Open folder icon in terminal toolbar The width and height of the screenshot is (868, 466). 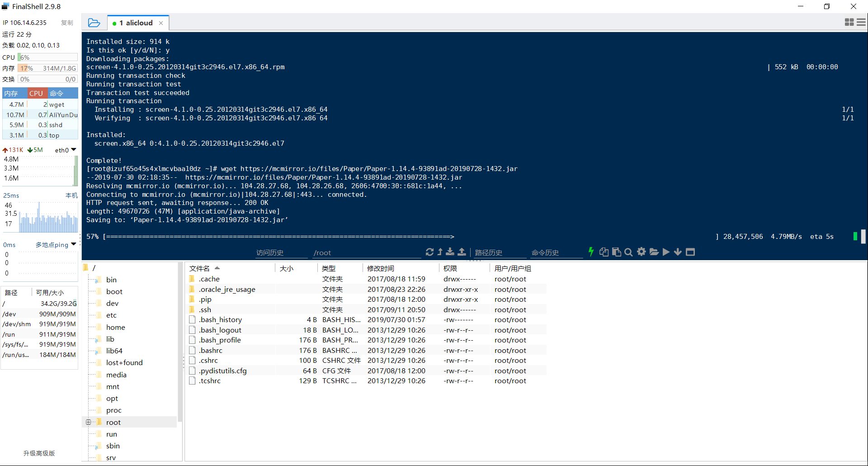(654, 252)
